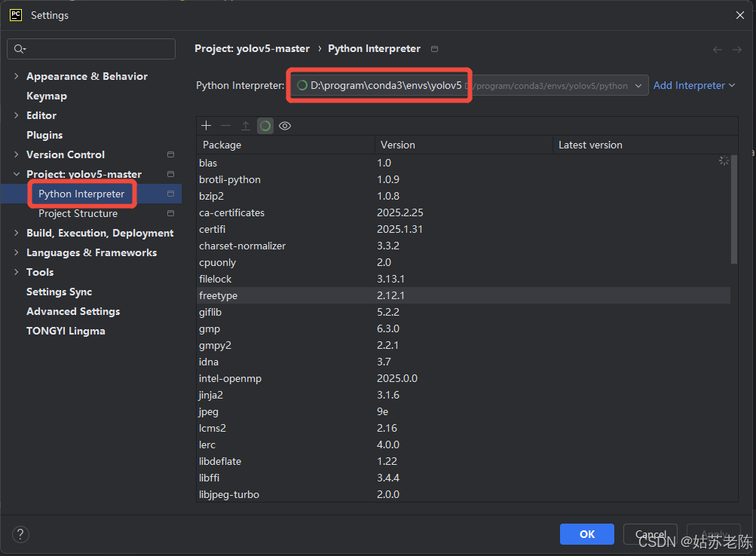
Task: Open the Plugins settings page
Action: click(x=44, y=135)
